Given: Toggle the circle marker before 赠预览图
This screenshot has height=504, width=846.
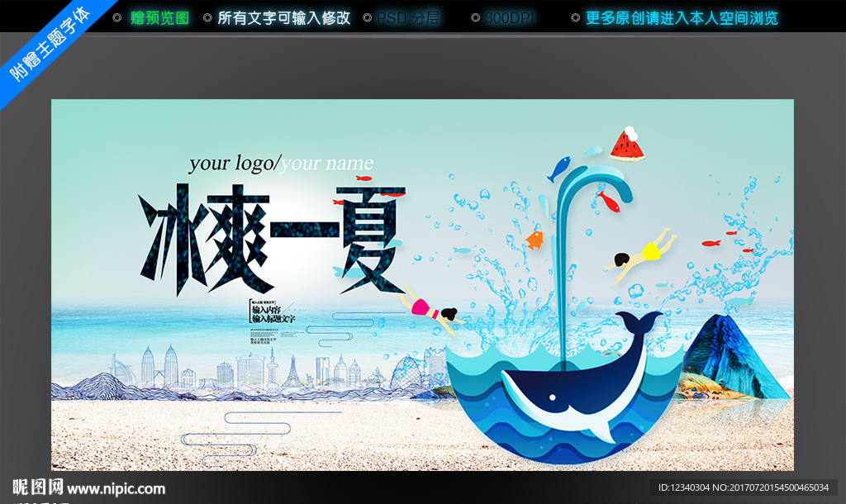Looking at the screenshot, I should pyautogui.click(x=116, y=17).
